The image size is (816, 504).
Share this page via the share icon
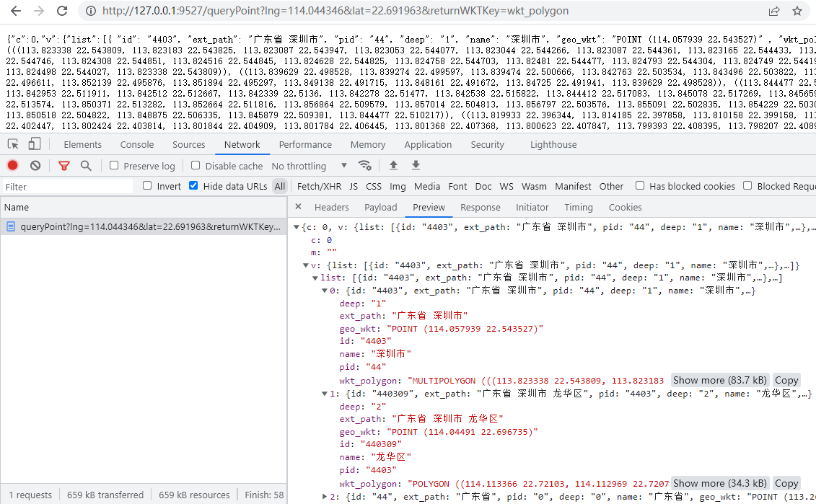(x=774, y=11)
